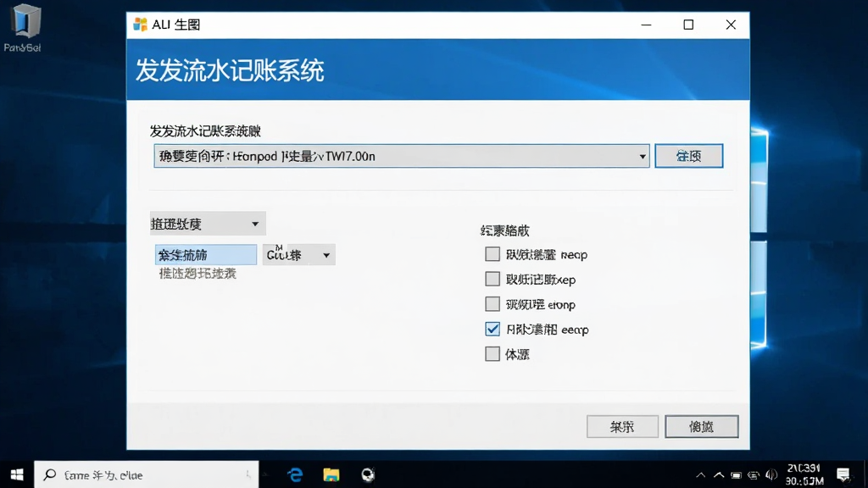Viewport: 868px width, 488px height.
Task: Click the taskbar clock
Action: tap(804, 474)
